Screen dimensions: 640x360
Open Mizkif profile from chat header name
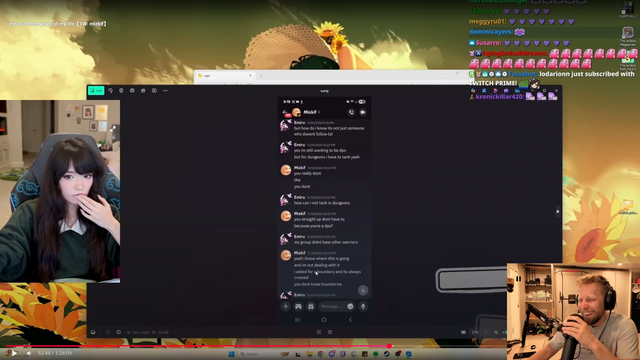coord(311,112)
